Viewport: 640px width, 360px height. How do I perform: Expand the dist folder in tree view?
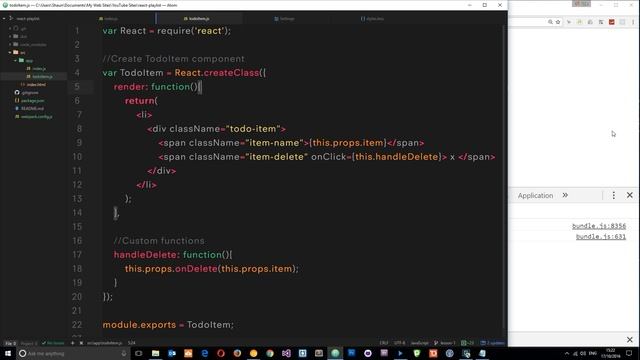pyautogui.click(x=10, y=36)
